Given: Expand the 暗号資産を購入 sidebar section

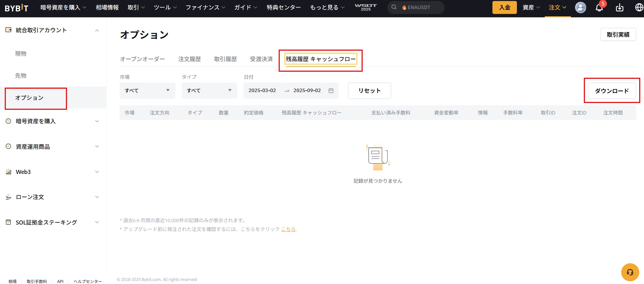Looking at the screenshot, I should tap(97, 121).
